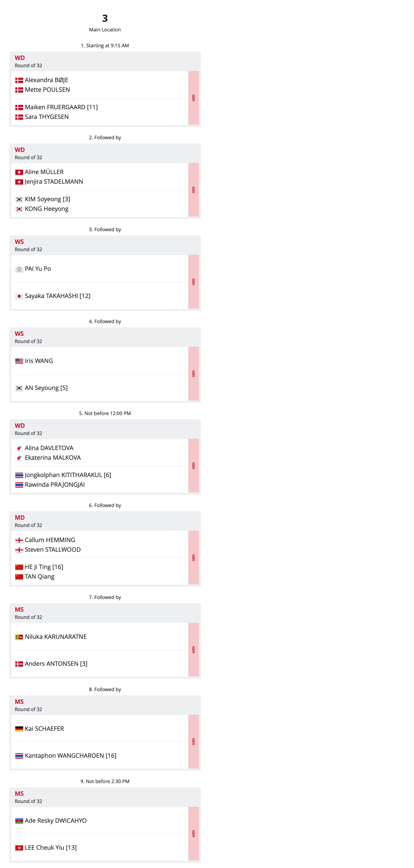Open player profile for Anders ANTONSEN
This screenshot has width=414, height=868.
click(x=52, y=664)
